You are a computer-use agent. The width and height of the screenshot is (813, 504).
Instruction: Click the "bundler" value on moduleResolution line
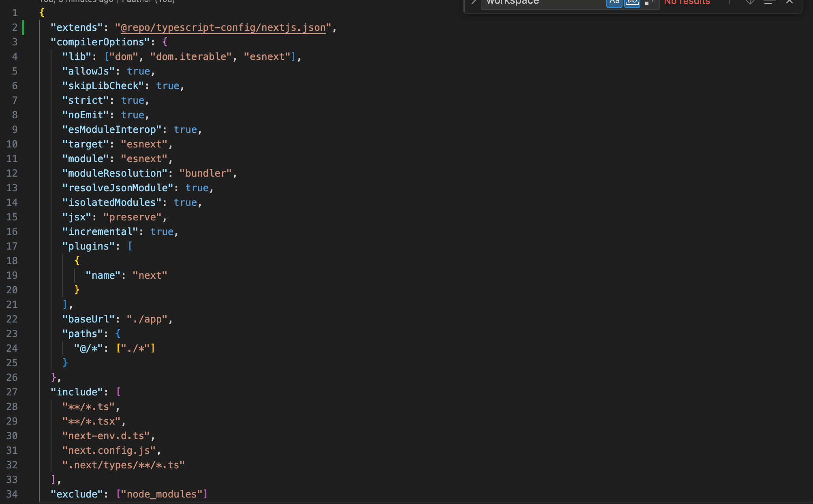click(x=205, y=173)
